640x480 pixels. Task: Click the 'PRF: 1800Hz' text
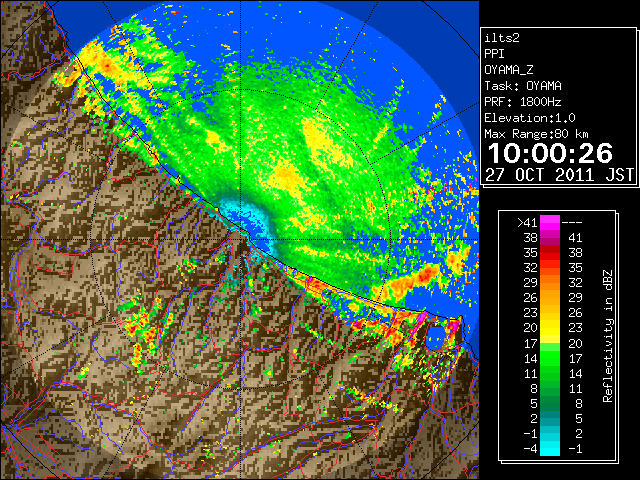pyautogui.click(x=523, y=102)
